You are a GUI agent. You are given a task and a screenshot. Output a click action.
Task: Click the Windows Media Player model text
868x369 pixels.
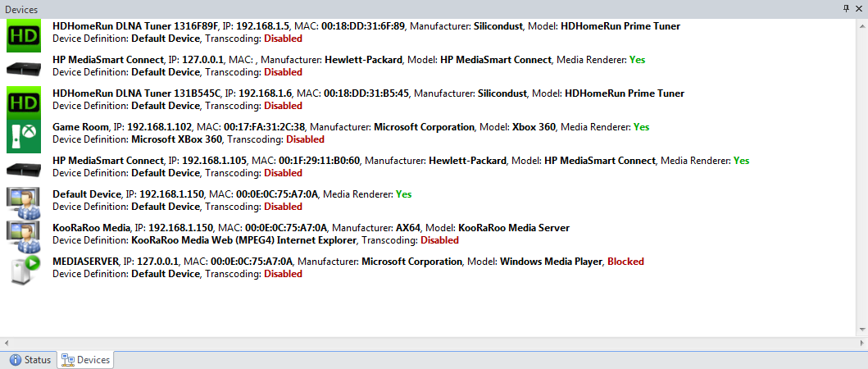[x=552, y=261]
